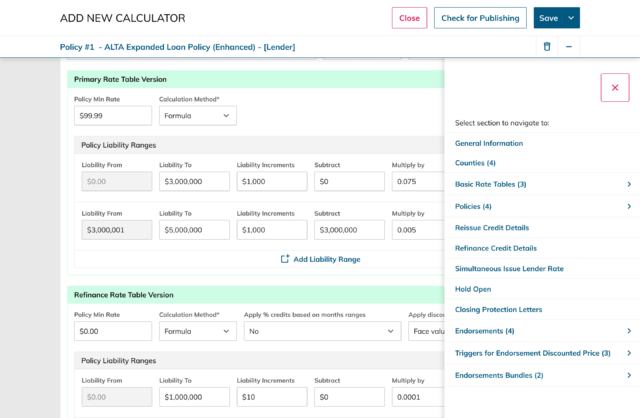Jump to Closing Protection Letters section

point(497,309)
